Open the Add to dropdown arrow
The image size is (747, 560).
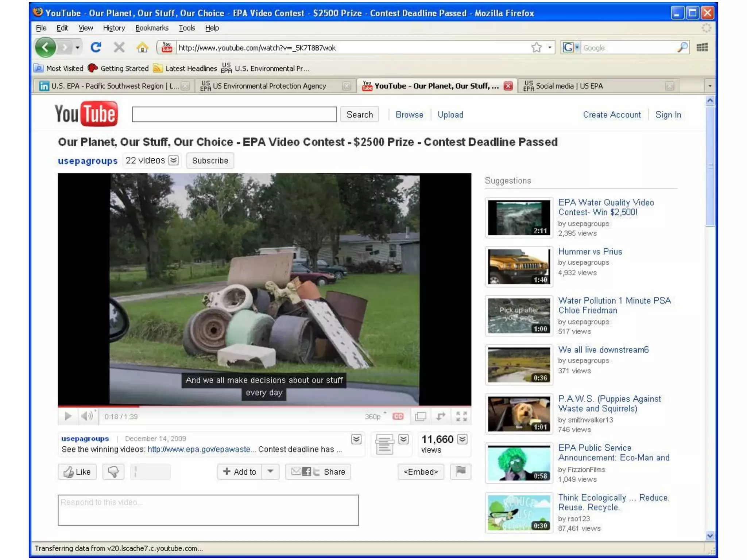pos(270,471)
